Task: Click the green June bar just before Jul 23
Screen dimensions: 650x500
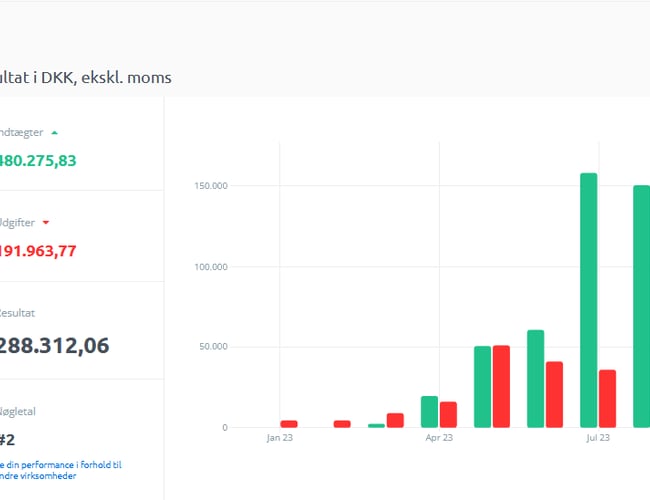Action: [535, 379]
